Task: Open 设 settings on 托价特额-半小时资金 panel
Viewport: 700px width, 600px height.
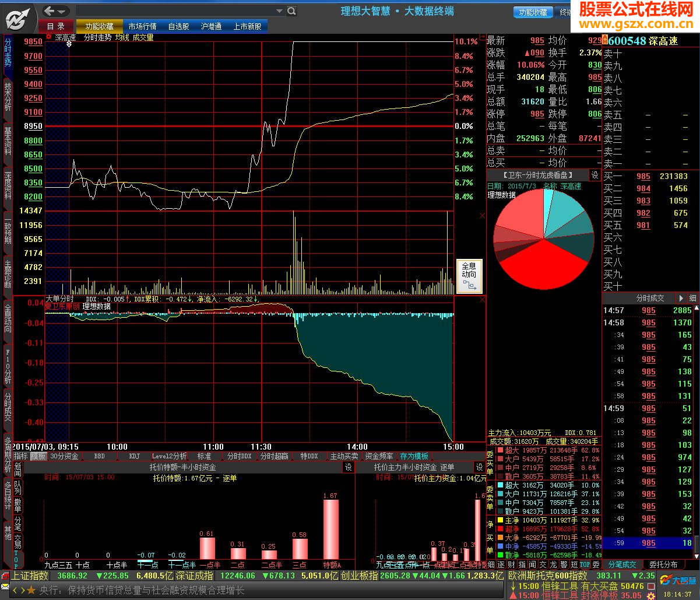Action: (x=349, y=467)
